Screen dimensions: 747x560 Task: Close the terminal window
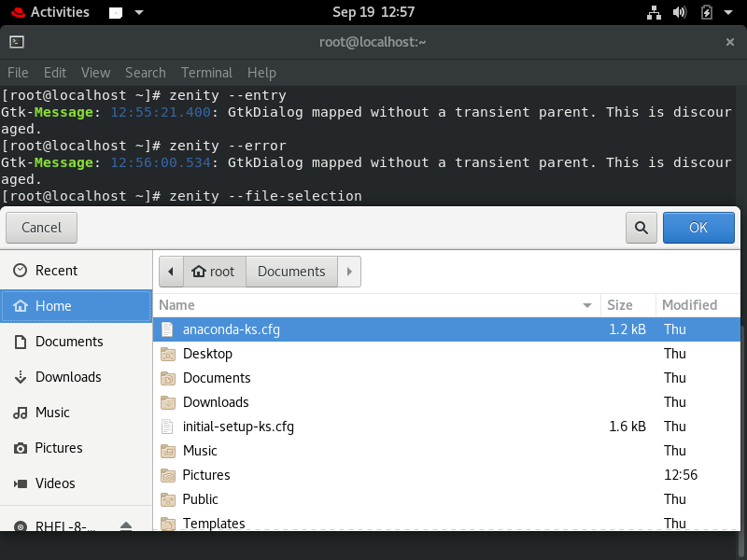[x=730, y=42]
